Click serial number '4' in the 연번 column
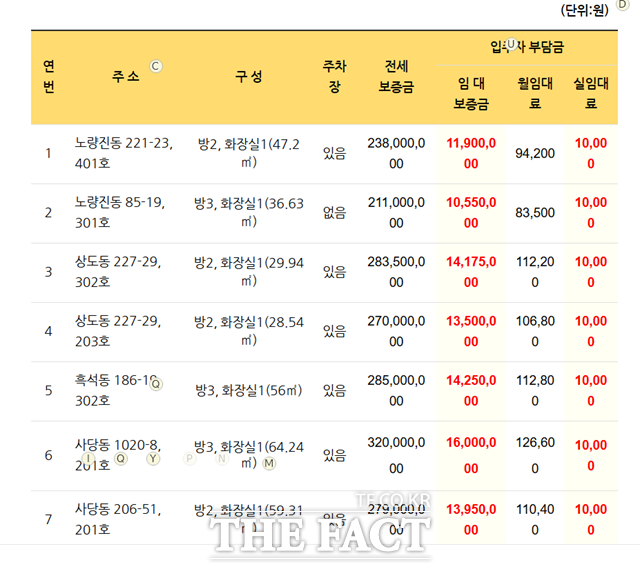Viewport: 640px width, 569px height. 49,331
